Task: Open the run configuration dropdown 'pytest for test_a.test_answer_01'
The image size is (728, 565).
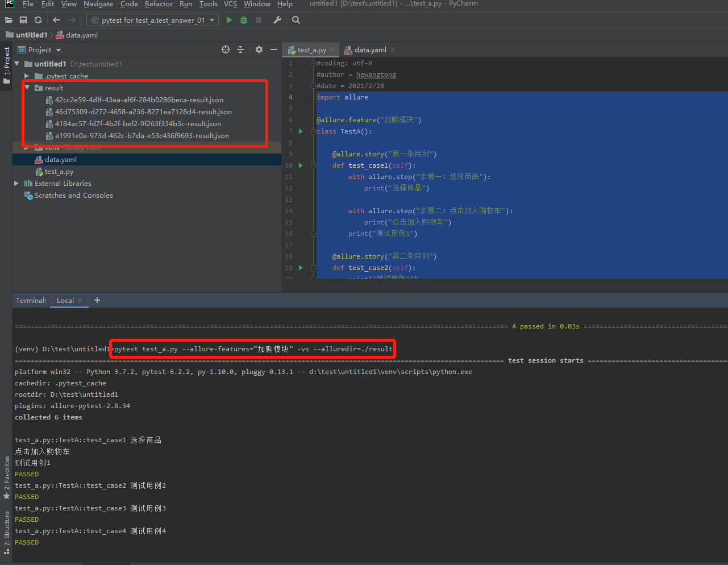Action: click(x=152, y=20)
